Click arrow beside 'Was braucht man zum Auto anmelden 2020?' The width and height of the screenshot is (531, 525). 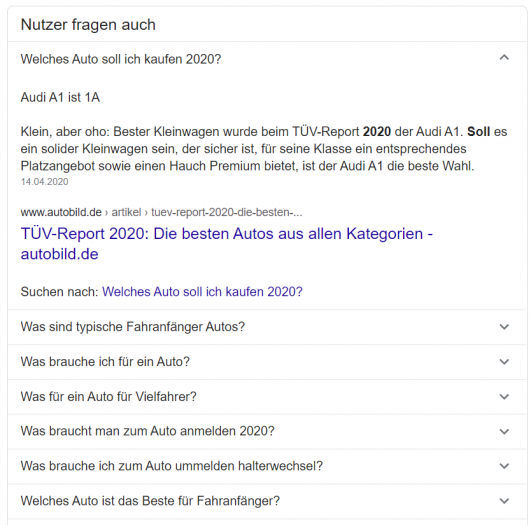click(x=504, y=432)
